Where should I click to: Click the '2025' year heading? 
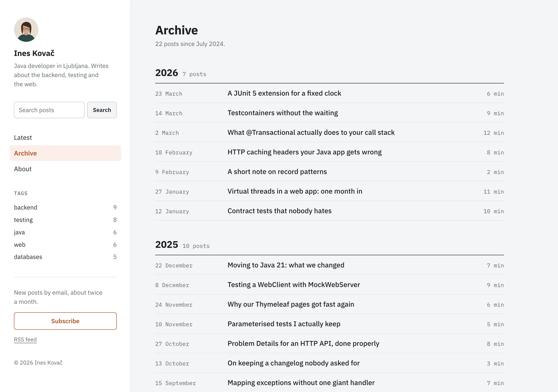click(x=167, y=245)
